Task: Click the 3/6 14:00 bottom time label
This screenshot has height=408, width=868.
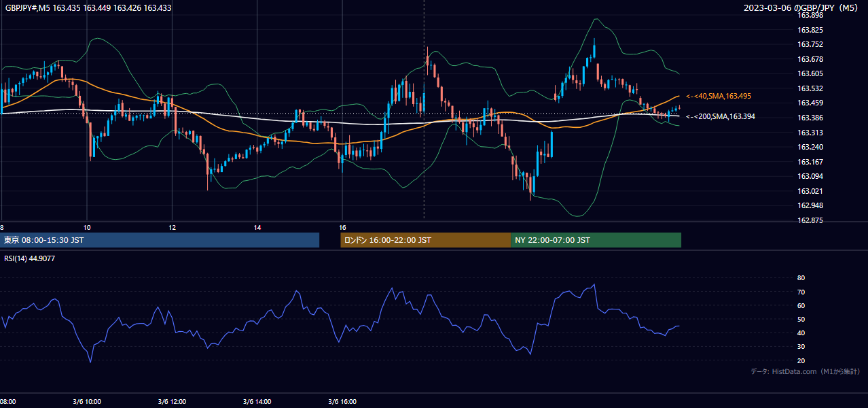Action: [257, 402]
